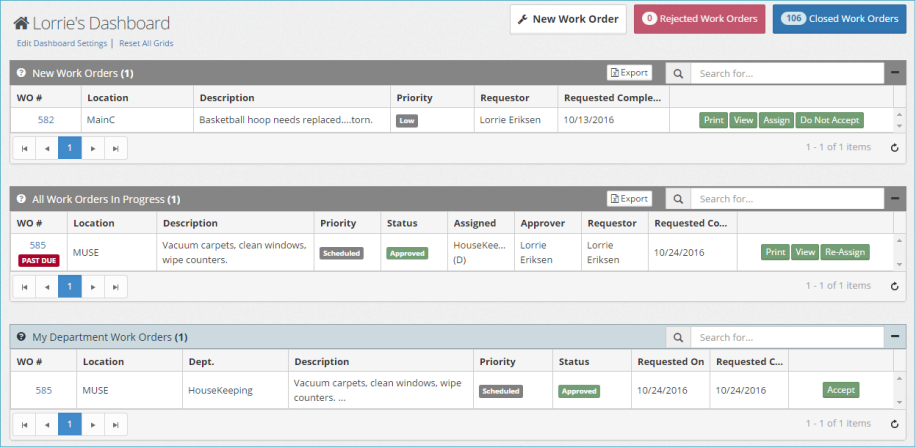Open the Rejected Work Orders list
Screen dimensions: 915x447
point(698,19)
